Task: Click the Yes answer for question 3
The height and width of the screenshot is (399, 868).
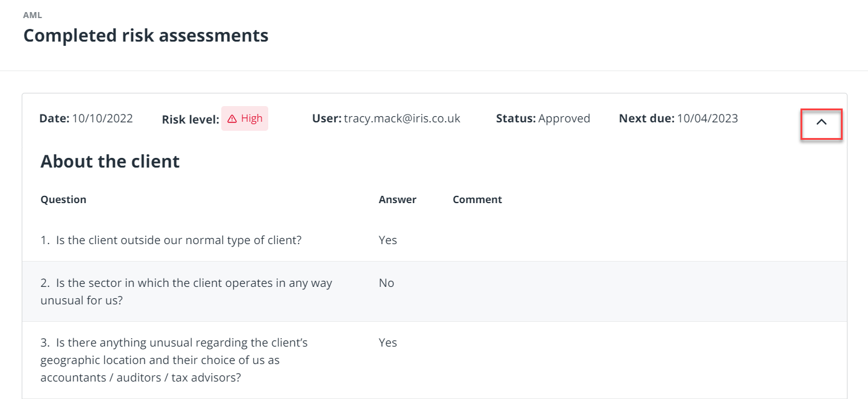Action: point(388,342)
